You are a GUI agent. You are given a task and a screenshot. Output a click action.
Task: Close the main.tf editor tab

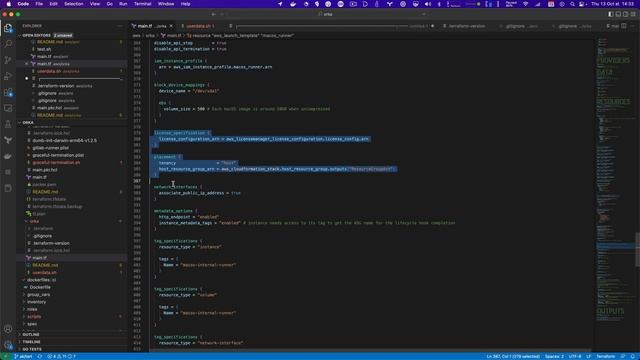pos(171,26)
